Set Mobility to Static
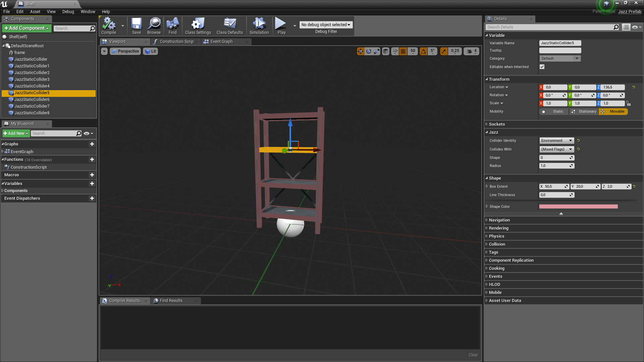644x362 pixels. [x=554, y=112]
